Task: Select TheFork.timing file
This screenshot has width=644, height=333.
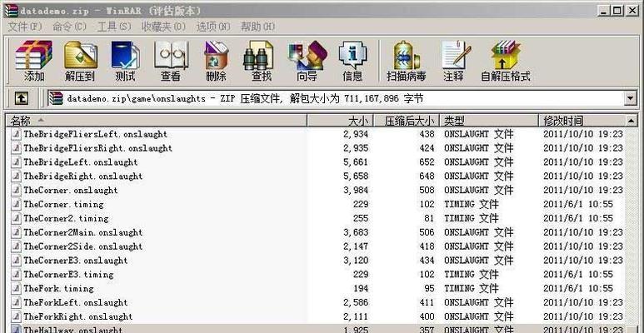Action: [58, 289]
